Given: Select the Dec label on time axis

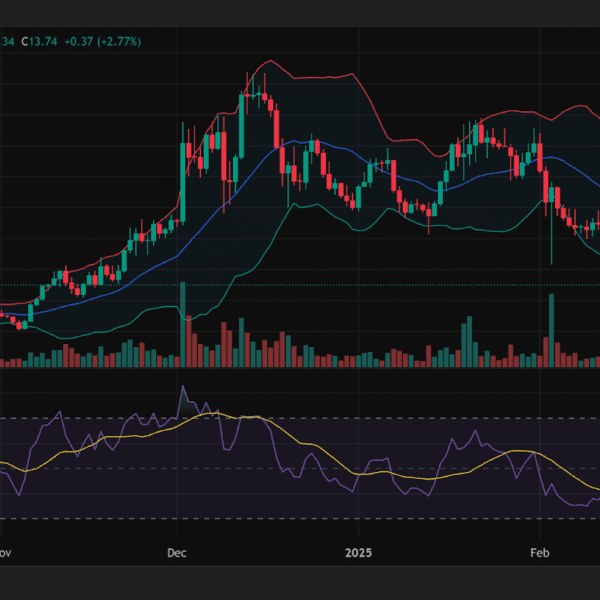Looking at the screenshot, I should 177,552.
